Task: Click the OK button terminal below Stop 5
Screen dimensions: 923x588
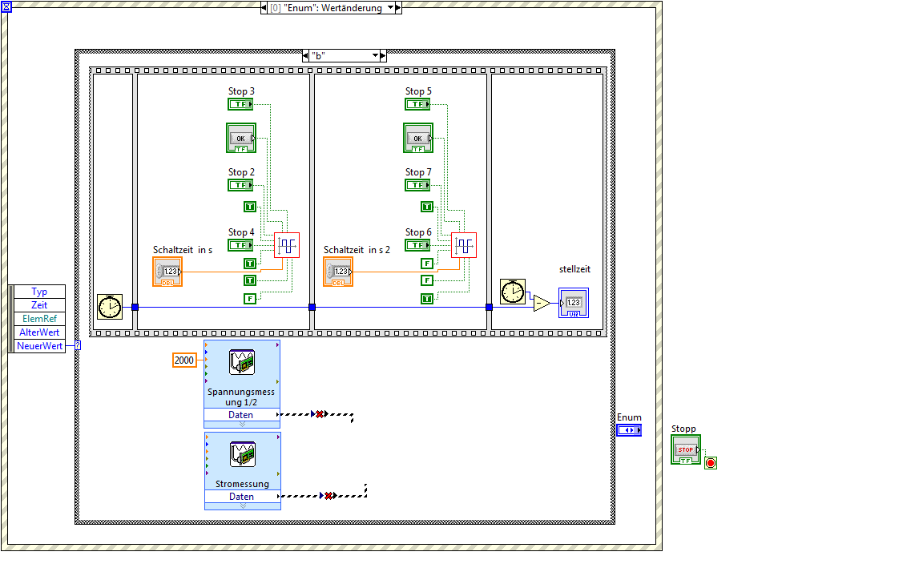Action: (418, 138)
